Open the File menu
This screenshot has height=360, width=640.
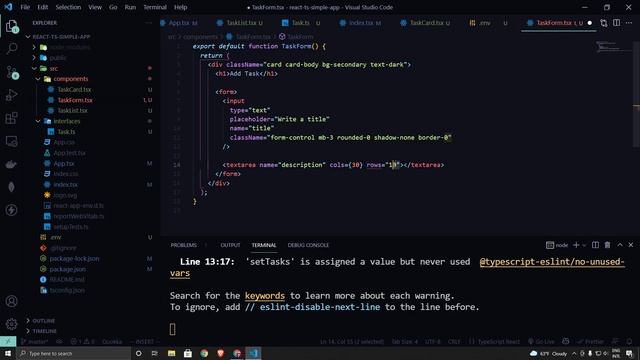pyautogui.click(x=25, y=7)
